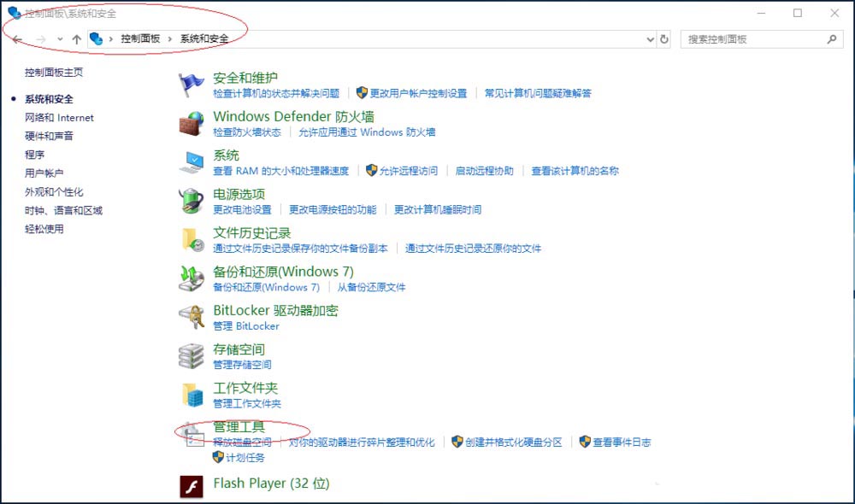
Task: Click 查看事件日志 link
Action: [622, 442]
